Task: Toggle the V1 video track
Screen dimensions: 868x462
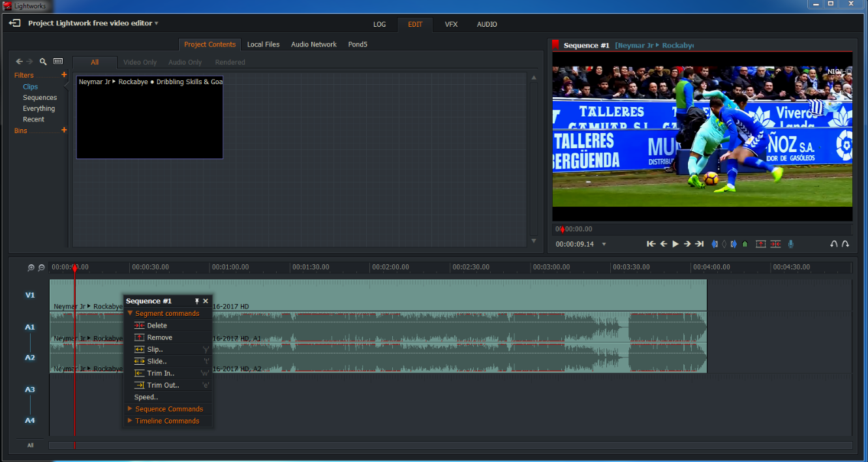Action: 30,295
